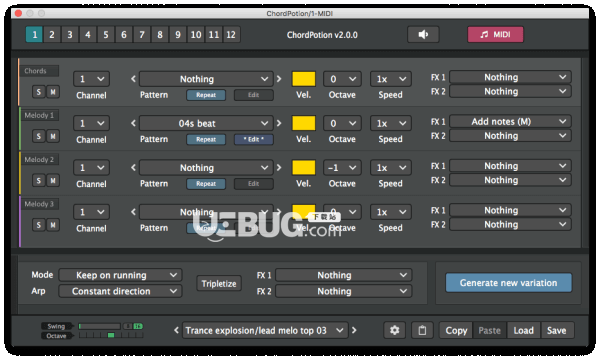This screenshot has height=360, width=600.
Task: Open Chords Speed dropdown 1x
Action: tap(391, 79)
